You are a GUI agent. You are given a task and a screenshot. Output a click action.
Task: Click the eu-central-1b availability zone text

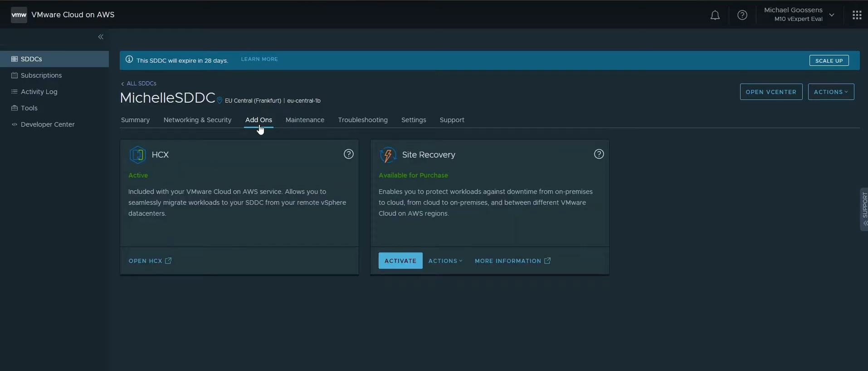coord(304,101)
